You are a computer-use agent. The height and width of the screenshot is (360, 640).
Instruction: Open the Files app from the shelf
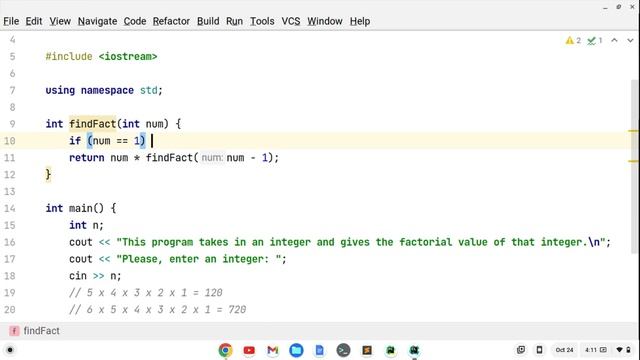[296, 350]
